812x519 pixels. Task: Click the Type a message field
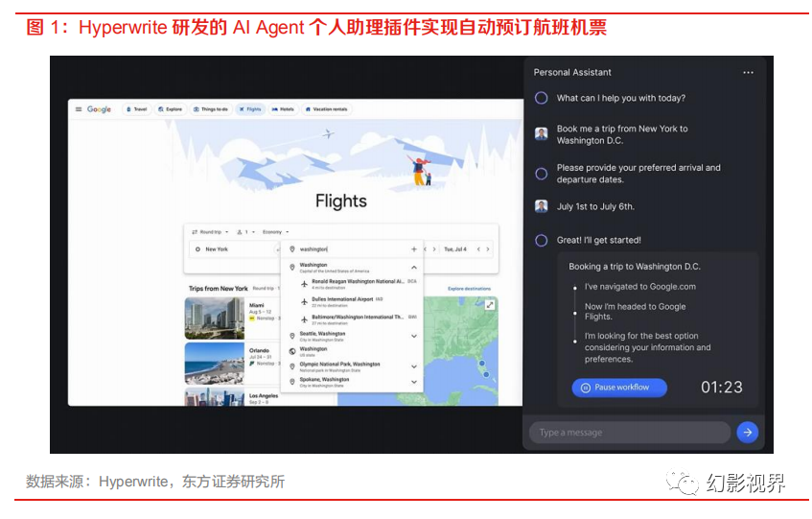[630, 432]
